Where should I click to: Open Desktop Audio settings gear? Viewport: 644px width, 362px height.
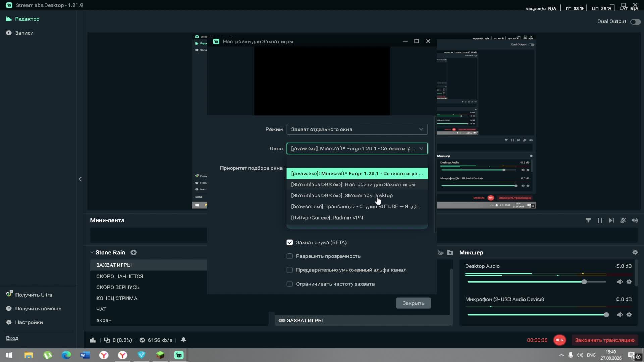pos(629,282)
